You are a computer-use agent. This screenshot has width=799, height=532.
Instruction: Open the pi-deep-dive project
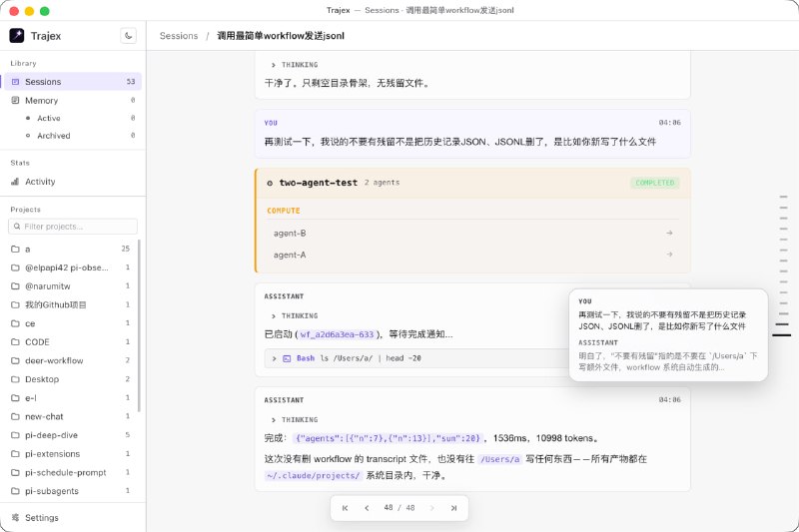coord(71,435)
